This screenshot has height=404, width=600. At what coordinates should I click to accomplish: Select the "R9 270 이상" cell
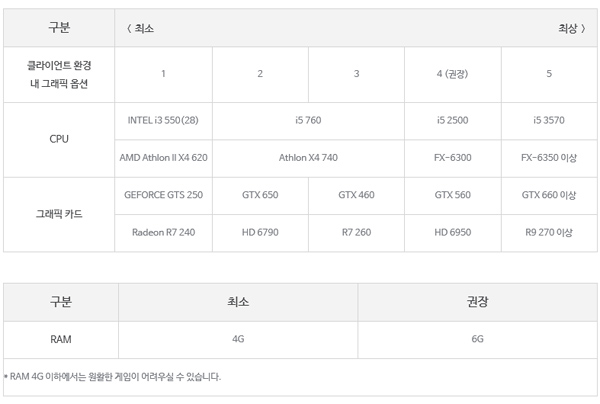click(x=549, y=232)
